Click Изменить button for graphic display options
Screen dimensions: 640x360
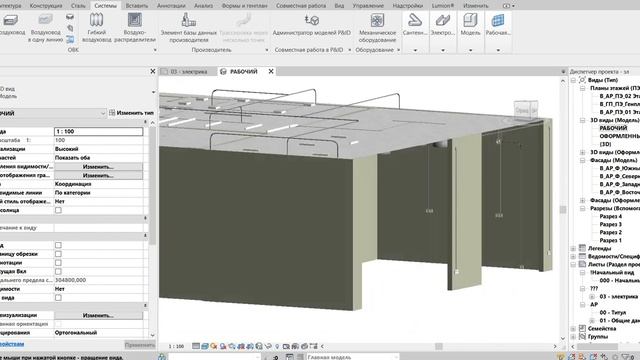(98, 176)
